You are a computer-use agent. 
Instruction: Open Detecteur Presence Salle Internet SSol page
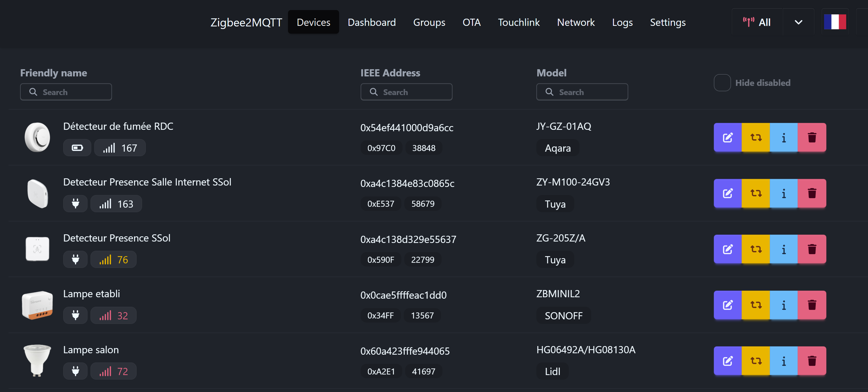point(147,182)
